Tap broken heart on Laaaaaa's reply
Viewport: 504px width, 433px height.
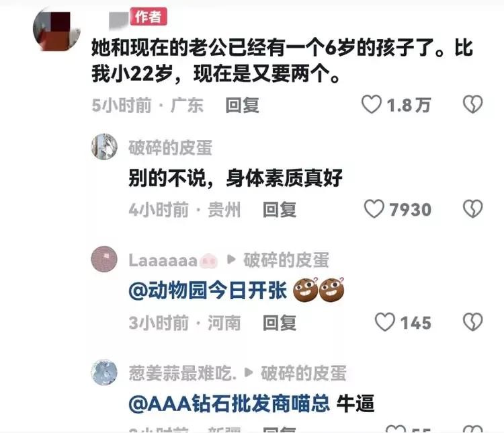point(473,322)
